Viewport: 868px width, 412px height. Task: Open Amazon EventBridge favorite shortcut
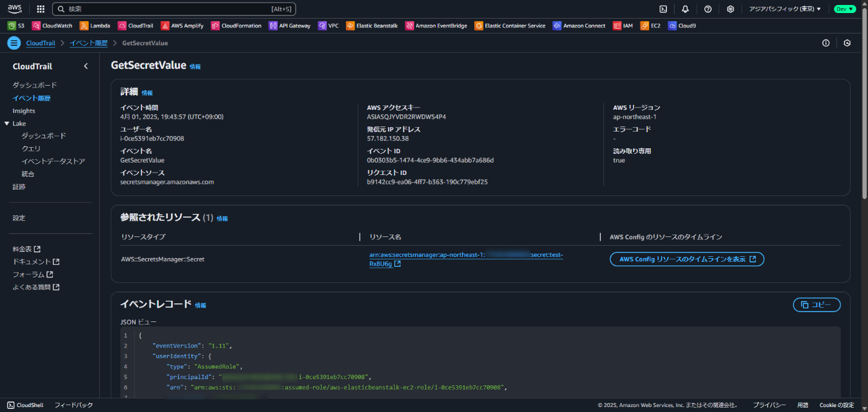[x=436, y=25]
